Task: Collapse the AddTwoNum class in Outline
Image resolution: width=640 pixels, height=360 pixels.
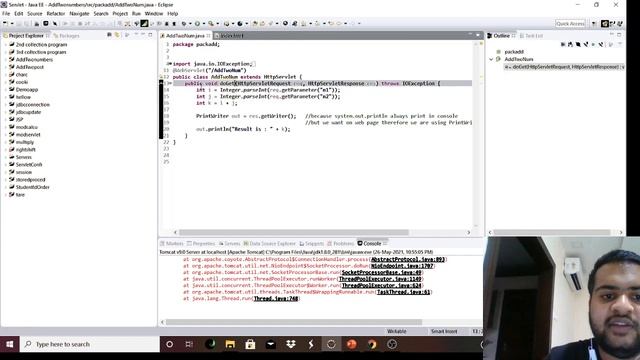Action: tap(491, 59)
